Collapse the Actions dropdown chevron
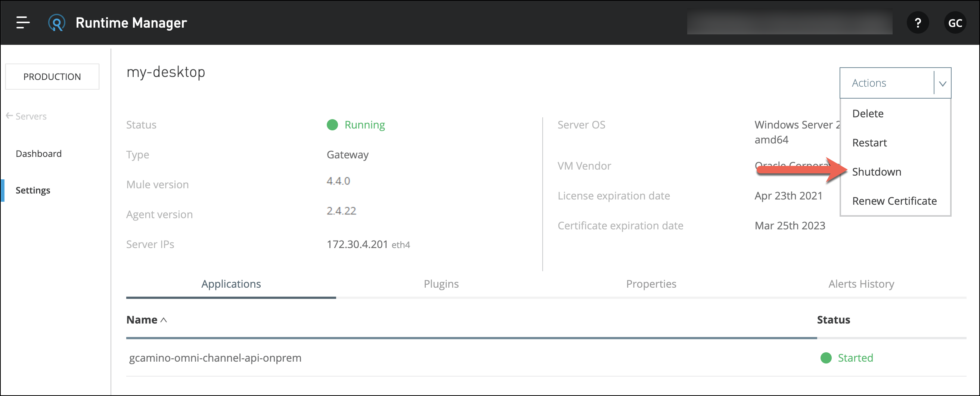This screenshot has width=980, height=396. (942, 83)
